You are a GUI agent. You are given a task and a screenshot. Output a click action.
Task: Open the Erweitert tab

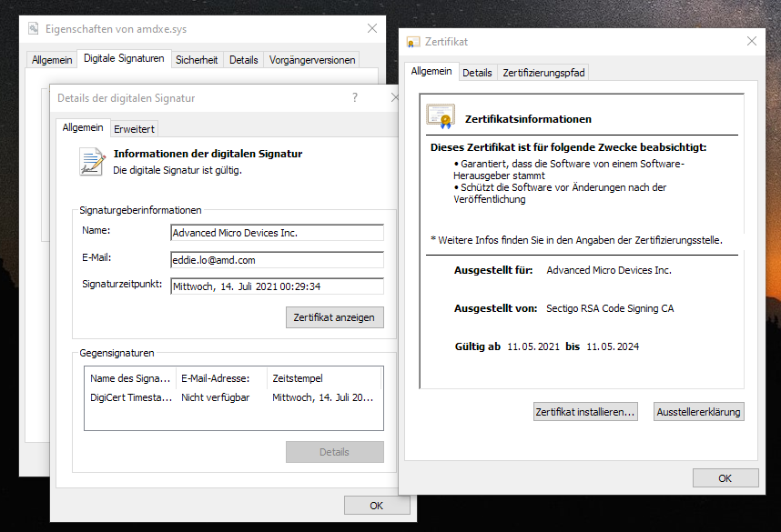click(134, 129)
